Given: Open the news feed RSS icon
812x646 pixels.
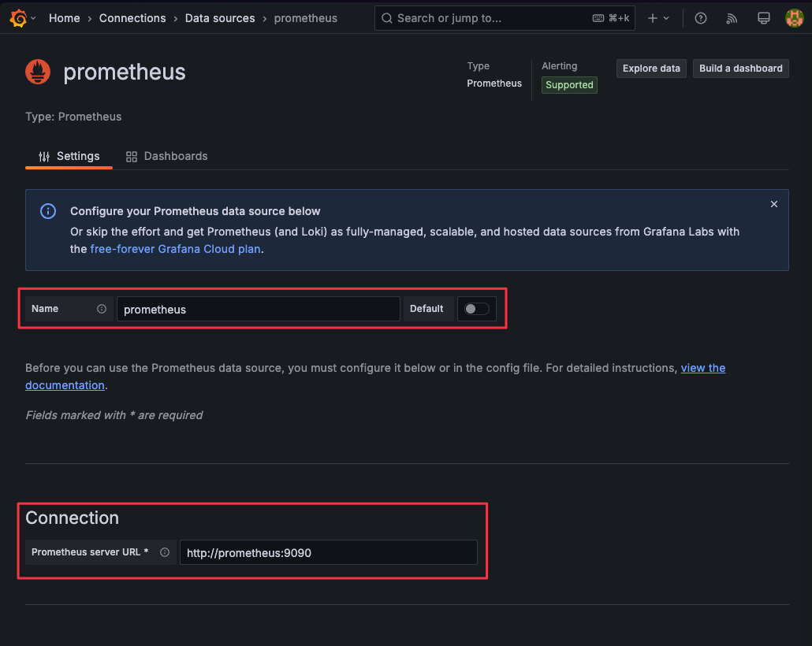Looking at the screenshot, I should tap(732, 18).
